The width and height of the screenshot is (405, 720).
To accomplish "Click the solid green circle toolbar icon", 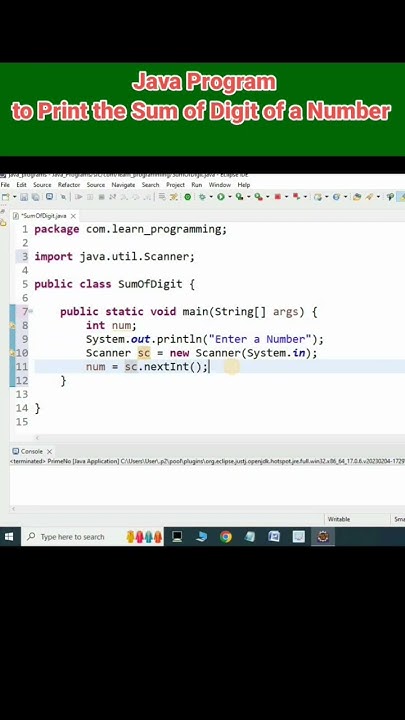I will pos(187,197).
